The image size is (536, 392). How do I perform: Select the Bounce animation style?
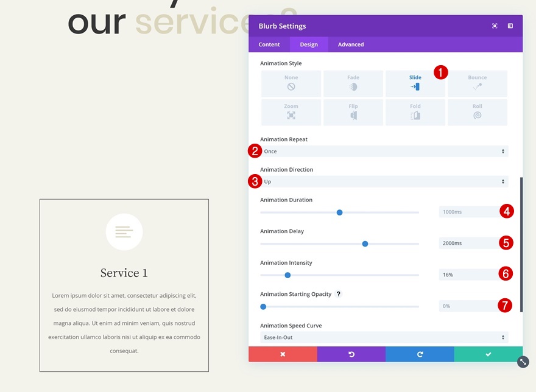coord(477,83)
